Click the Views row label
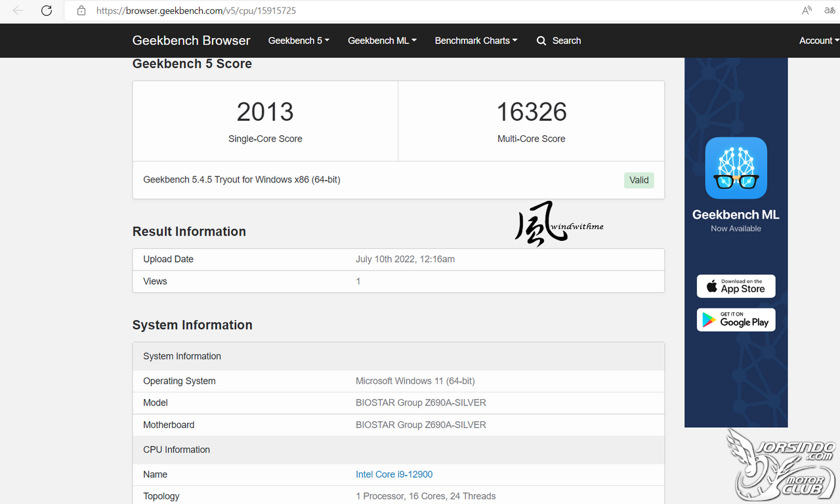The width and height of the screenshot is (840, 504). coord(155,281)
